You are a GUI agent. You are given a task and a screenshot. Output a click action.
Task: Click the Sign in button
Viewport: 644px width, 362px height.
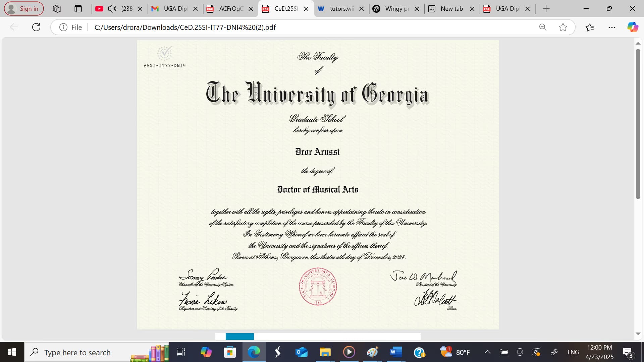[x=23, y=8]
